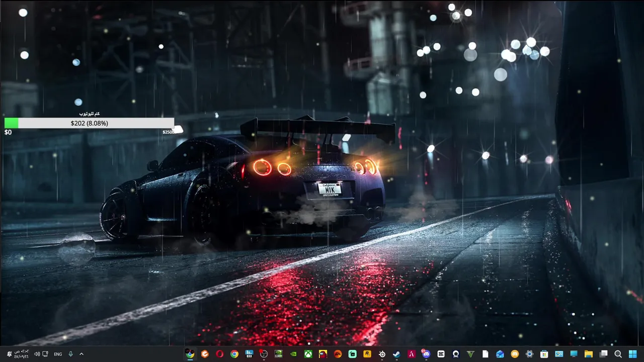The image size is (644, 362).
Task: Open the blank document icon
Action: coord(485,354)
